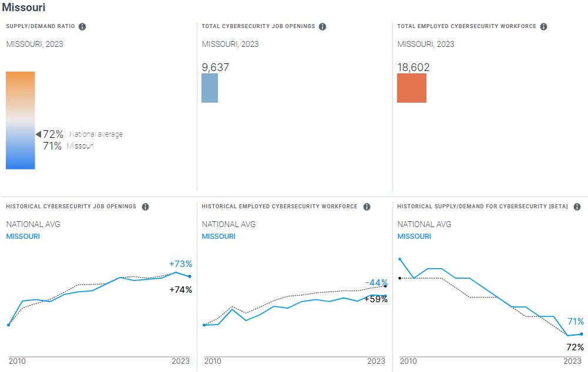Toggle Missouri series in job openings chart
This screenshot has height=372, width=588.
23,236
